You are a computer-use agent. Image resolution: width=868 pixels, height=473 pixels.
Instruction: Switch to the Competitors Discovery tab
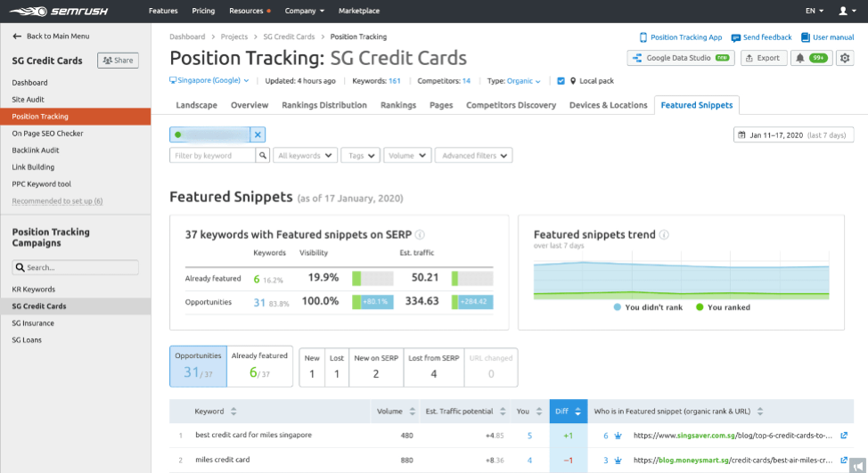click(511, 105)
